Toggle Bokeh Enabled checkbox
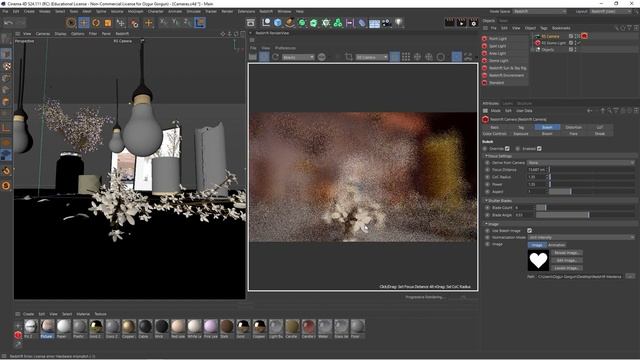This screenshot has width=640, height=360. pyautogui.click(x=539, y=149)
